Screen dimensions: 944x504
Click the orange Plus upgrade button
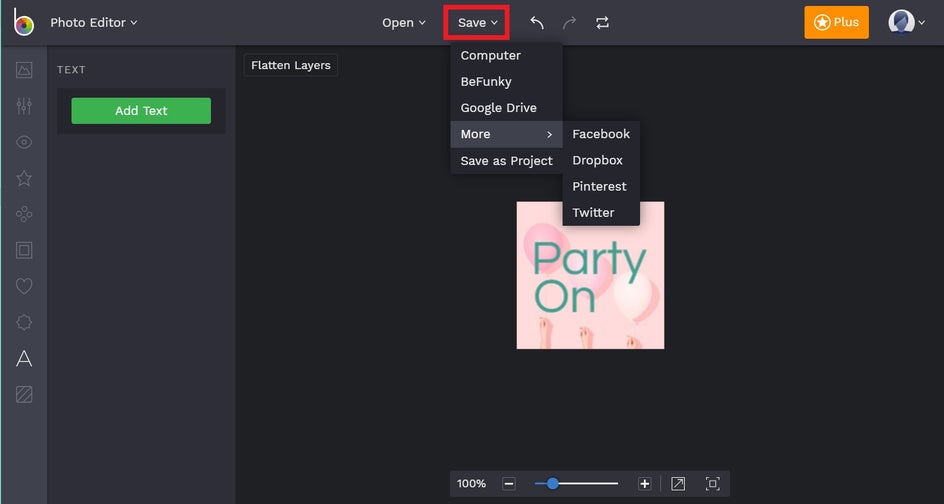click(836, 22)
